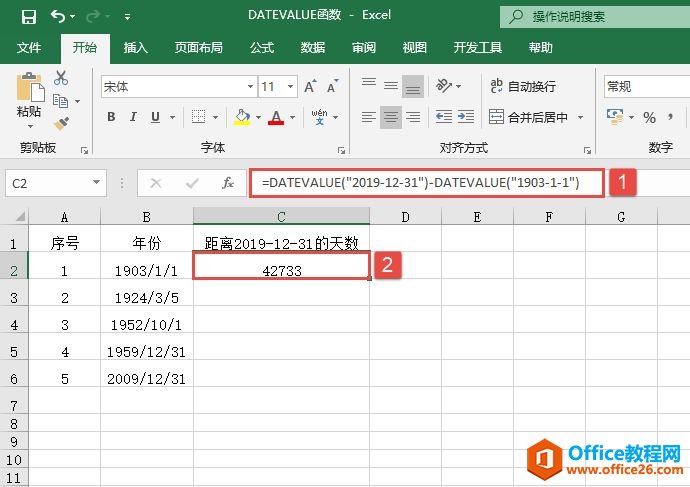The image size is (690, 487).
Task: Open the 文件 tab
Action: tap(29, 48)
